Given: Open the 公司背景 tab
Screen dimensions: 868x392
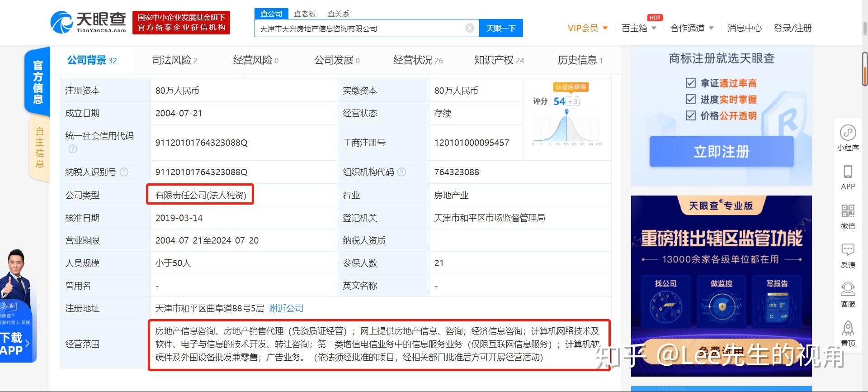Looking at the screenshot, I should point(92,60).
